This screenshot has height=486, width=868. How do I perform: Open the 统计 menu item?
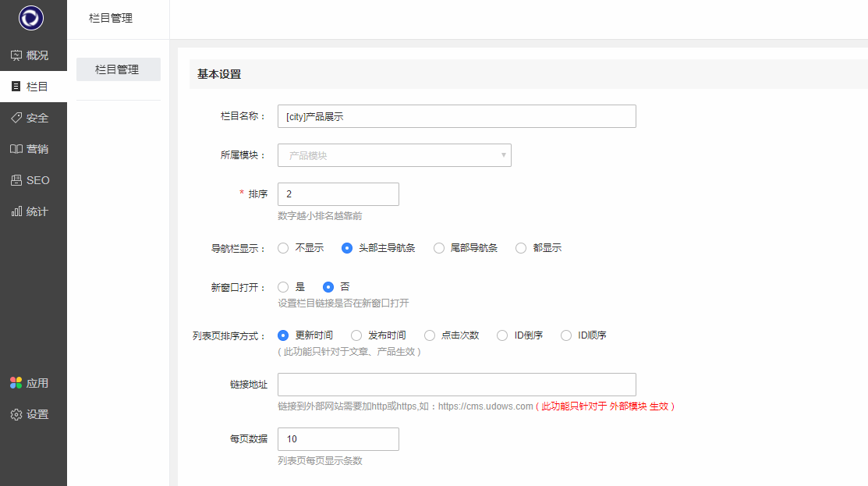[34, 211]
